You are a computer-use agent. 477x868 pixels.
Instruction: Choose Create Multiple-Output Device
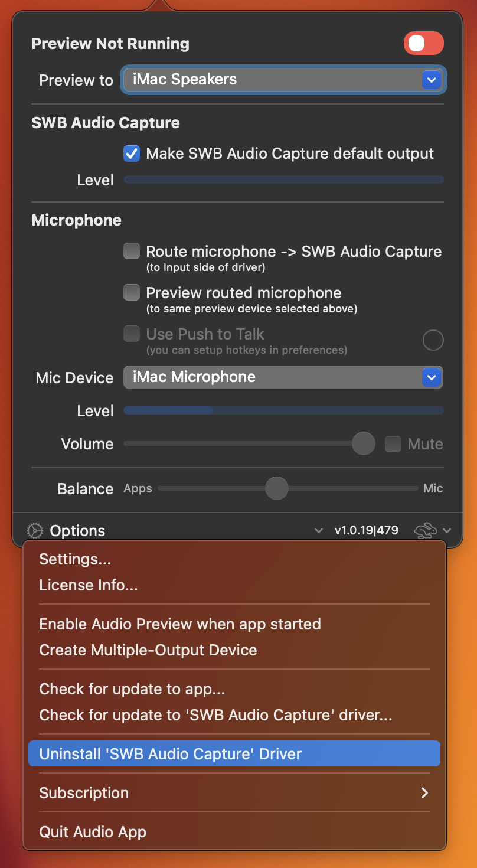(234, 650)
